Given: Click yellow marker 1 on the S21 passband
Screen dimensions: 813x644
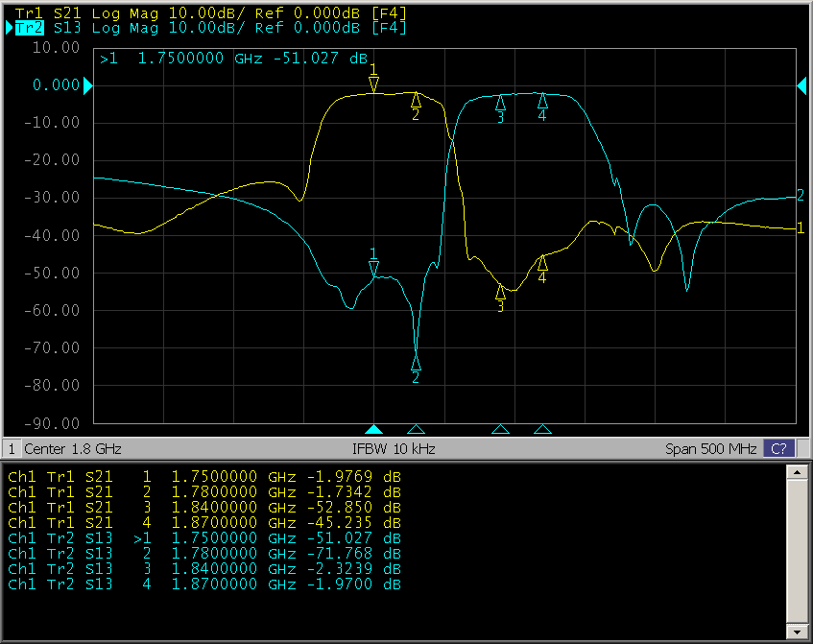Looking at the screenshot, I should click(373, 84).
